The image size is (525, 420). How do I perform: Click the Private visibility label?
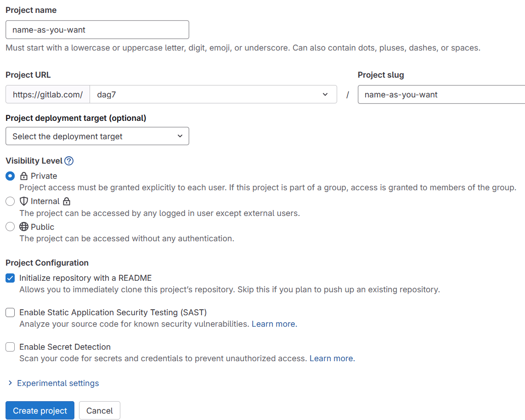tap(44, 176)
